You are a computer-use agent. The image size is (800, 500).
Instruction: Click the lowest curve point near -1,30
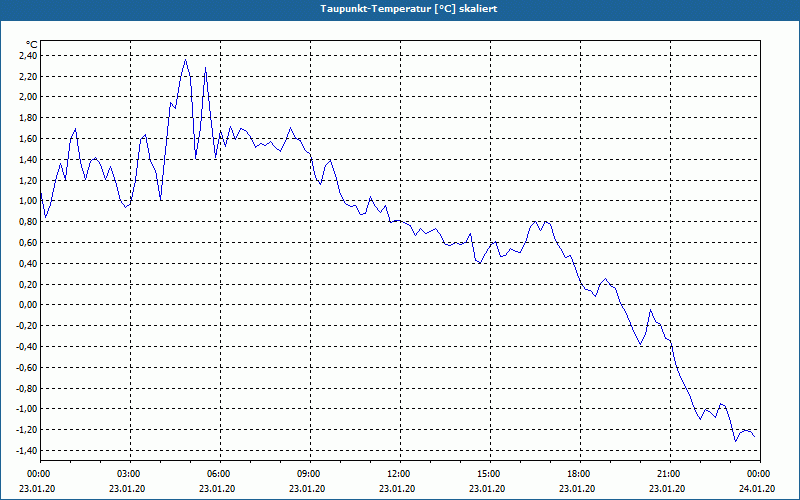735,441
